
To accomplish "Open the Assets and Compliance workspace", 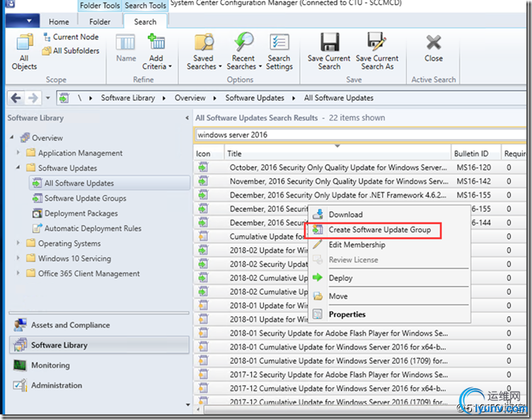I will pyautogui.click(x=99, y=325).
